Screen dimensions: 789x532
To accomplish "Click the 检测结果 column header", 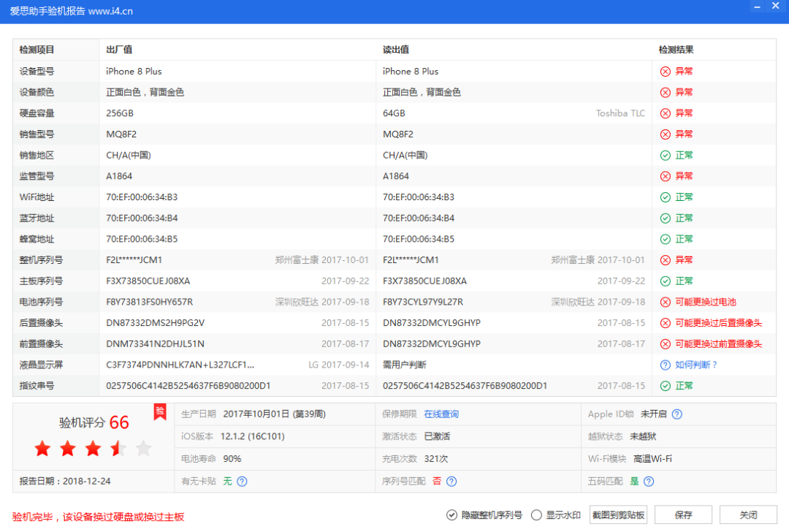I will [676, 50].
